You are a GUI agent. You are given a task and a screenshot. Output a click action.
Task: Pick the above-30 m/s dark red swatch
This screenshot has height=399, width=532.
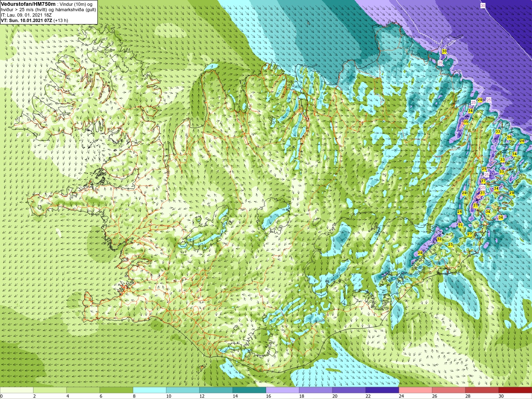[515, 390]
